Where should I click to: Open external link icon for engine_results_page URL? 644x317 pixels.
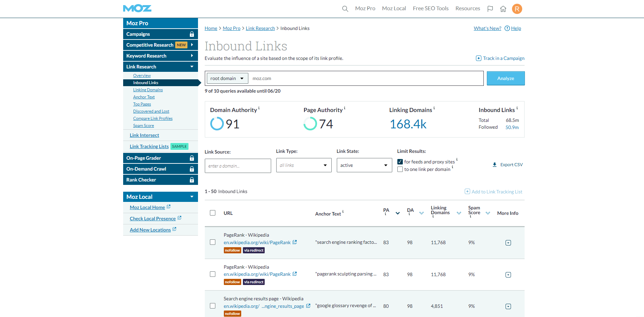click(x=308, y=306)
